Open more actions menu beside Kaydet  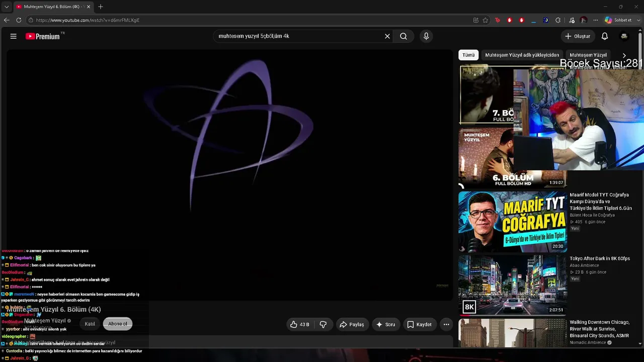click(446, 324)
